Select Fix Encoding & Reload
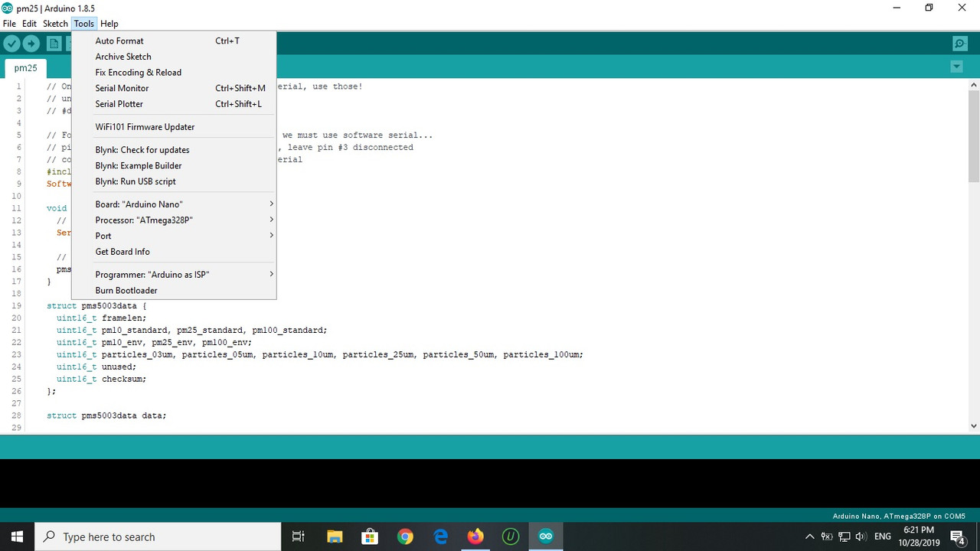Viewport: 980px width, 551px height. [x=174, y=73]
